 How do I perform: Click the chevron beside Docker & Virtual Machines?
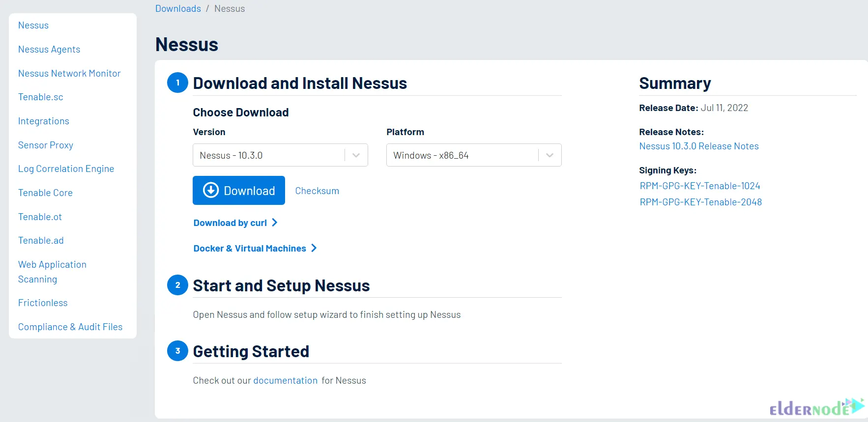pyautogui.click(x=314, y=248)
